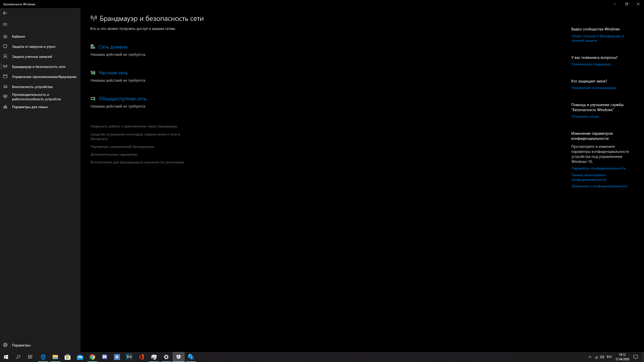Open the Кабинет home icon
This screenshot has width=644, height=362.
pos(5,36)
